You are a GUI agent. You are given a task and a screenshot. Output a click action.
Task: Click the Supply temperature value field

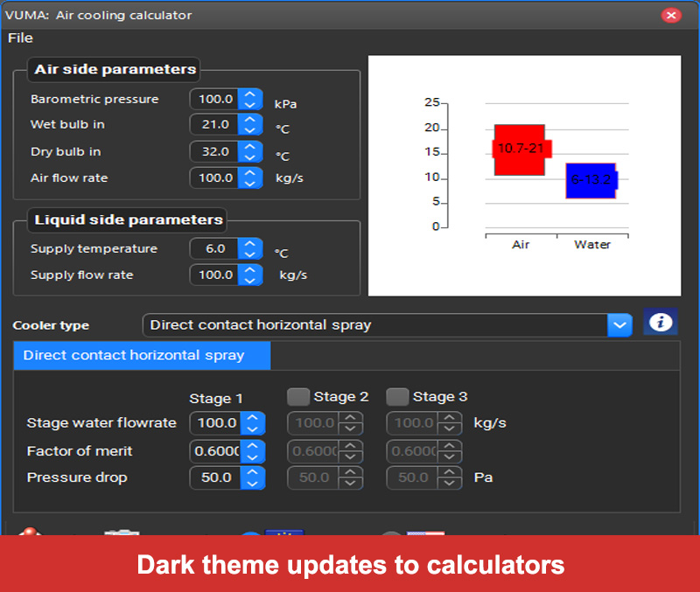[x=214, y=248]
